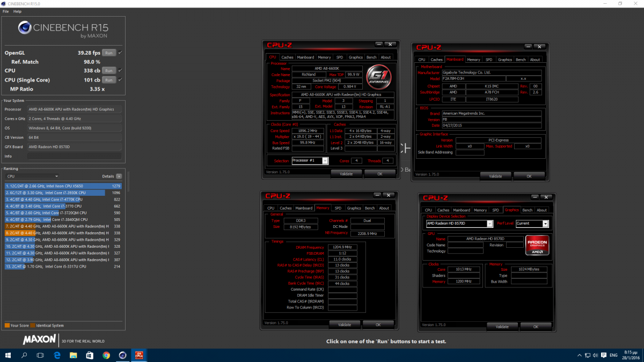This screenshot has width=644, height=362.
Task: Open the File menu in Cinebench
Action: [x=5, y=11]
